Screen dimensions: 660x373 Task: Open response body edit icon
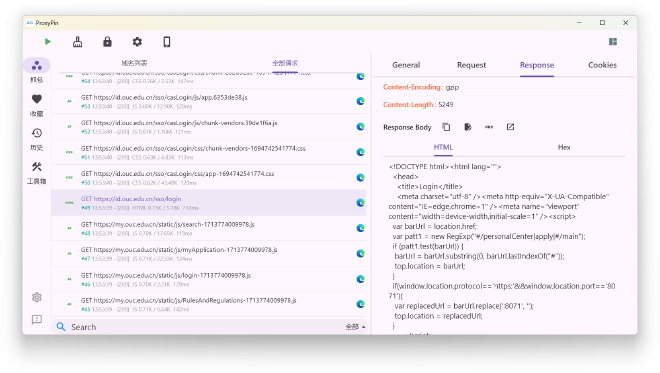(468, 127)
